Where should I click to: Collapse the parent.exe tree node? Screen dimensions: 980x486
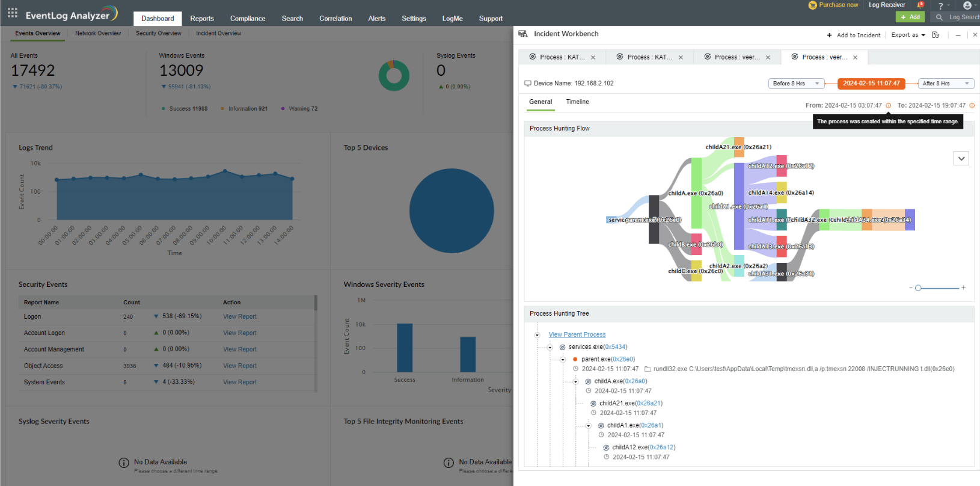563,359
